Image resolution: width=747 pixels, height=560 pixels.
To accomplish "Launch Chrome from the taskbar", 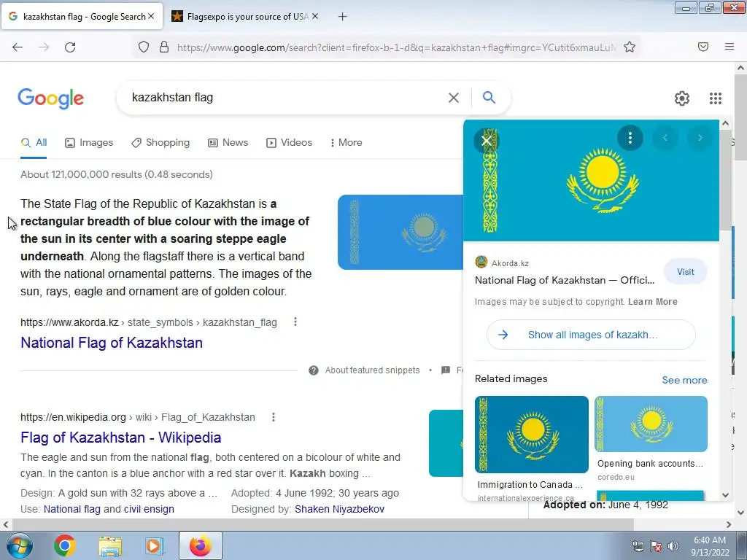I will pos(64,545).
